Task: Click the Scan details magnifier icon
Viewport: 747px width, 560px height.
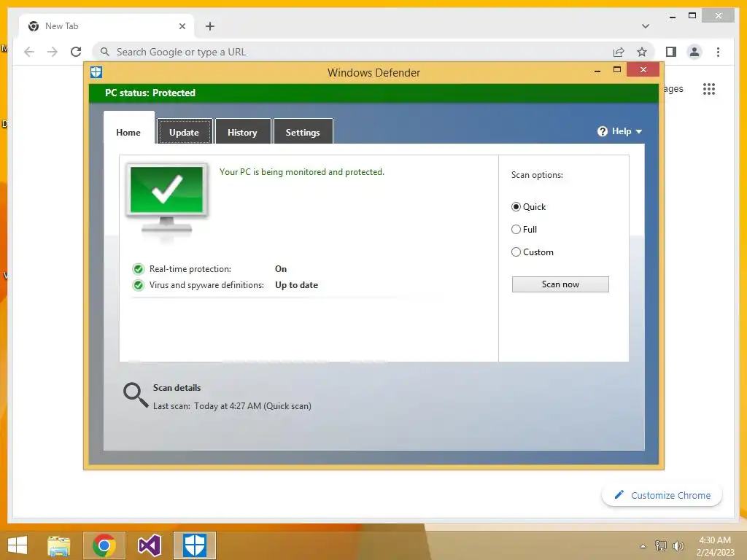Action: 136,395
